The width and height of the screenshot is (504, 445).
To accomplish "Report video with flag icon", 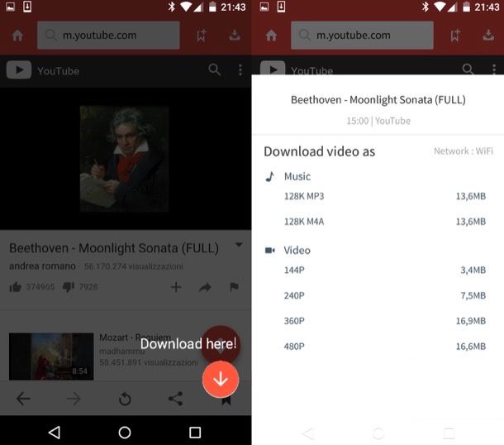I will coord(234,287).
